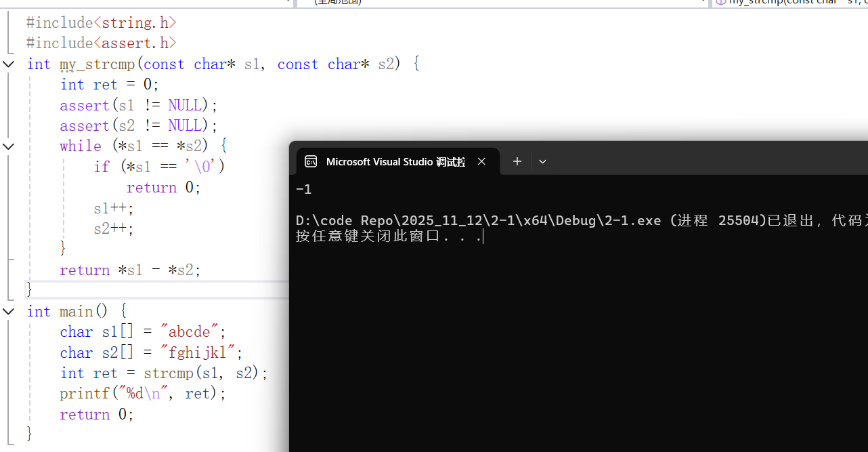Collapse the main function code block
Screen dimensions: 868x452
(9, 312)
